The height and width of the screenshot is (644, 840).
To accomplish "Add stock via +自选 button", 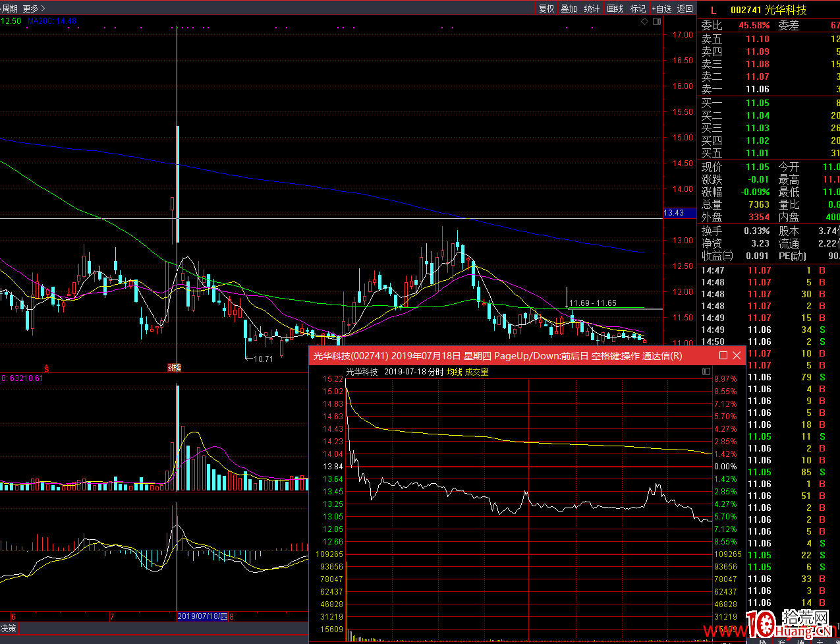I will tap(662, 9).
